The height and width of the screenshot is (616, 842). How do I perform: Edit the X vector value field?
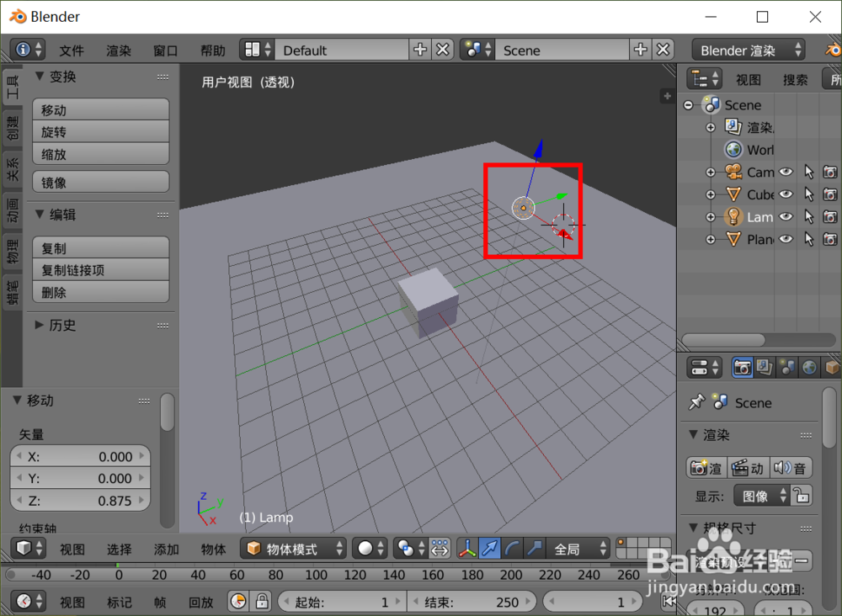80,456
